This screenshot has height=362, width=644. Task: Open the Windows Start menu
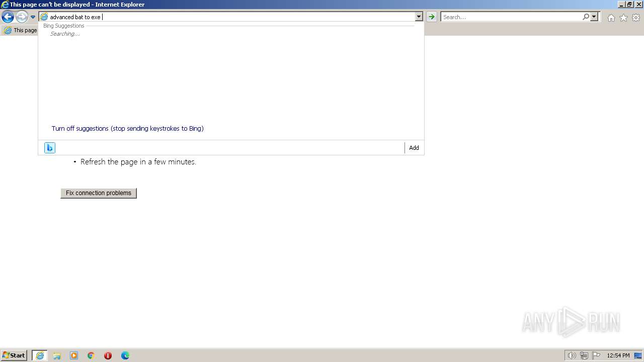pyautogui.click(x=14, y=355)
